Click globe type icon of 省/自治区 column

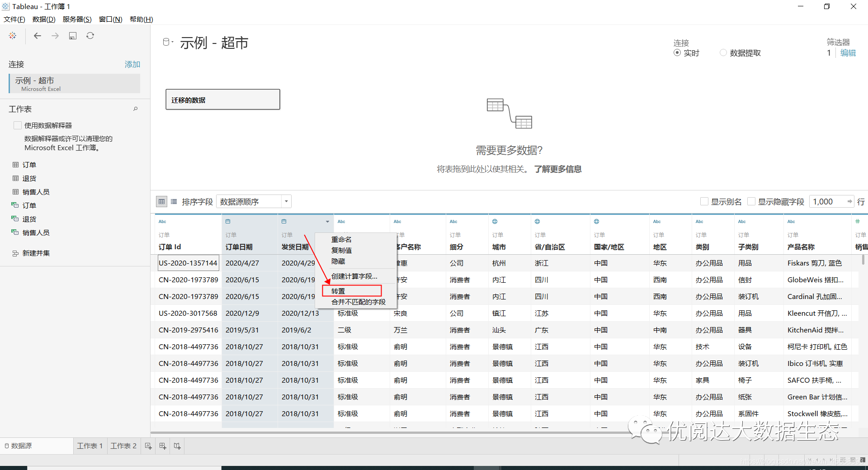point(538,222)
